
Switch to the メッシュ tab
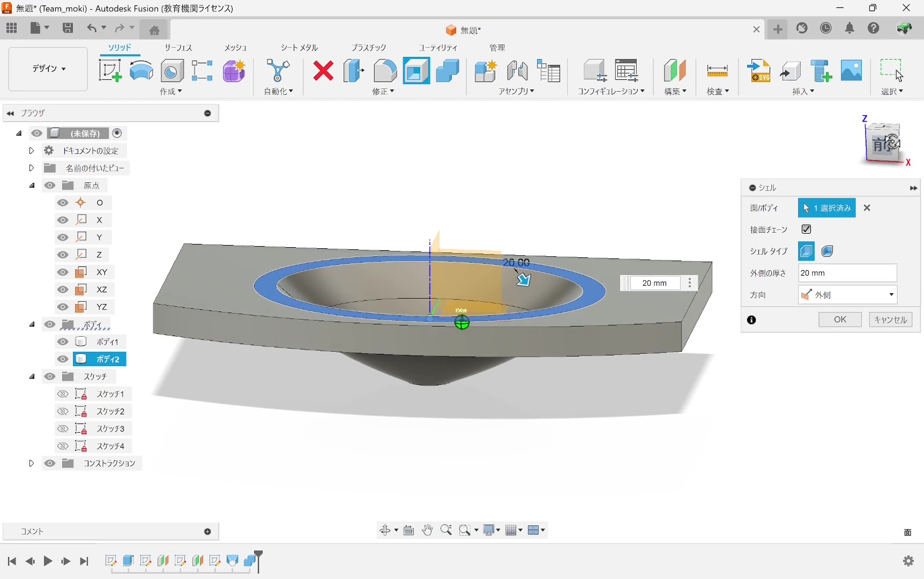pos(235,48)
